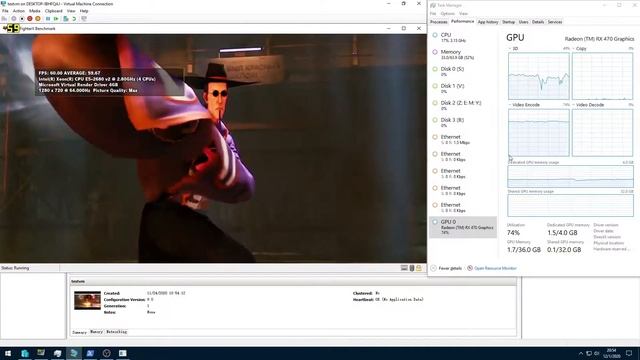Click the green Reset VM toolbar icon
This screenshot has width=640, height=360.
coord(56,18)
